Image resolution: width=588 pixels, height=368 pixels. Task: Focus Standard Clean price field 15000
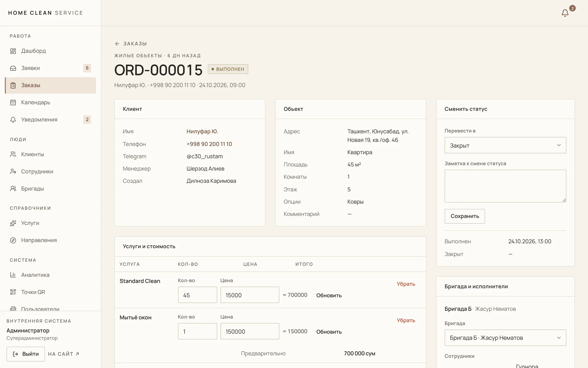[x=250, y=295]
